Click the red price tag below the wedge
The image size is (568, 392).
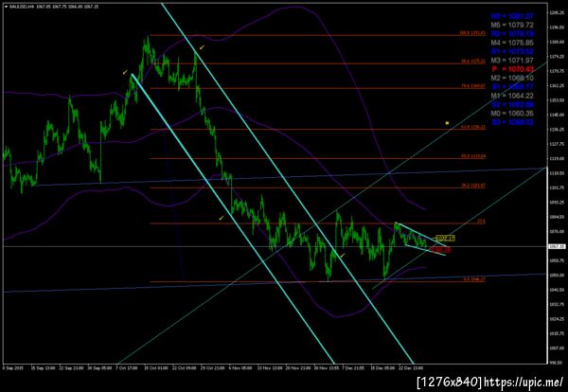pos(441,249)
